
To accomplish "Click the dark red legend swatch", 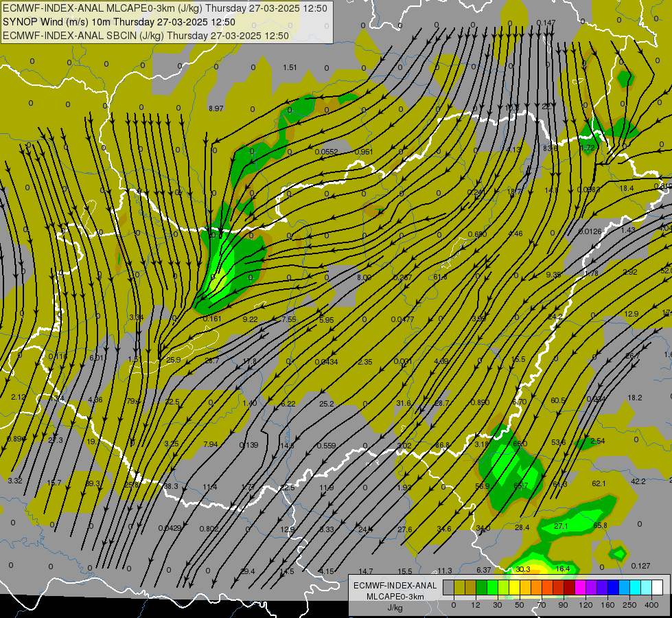I will tap(570, 588).
